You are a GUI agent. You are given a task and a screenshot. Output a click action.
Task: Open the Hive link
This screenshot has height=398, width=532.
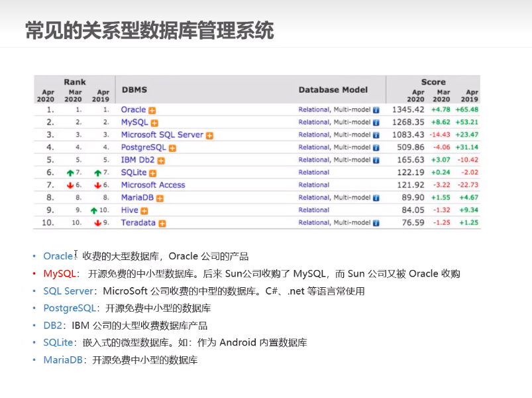point(130,210)
